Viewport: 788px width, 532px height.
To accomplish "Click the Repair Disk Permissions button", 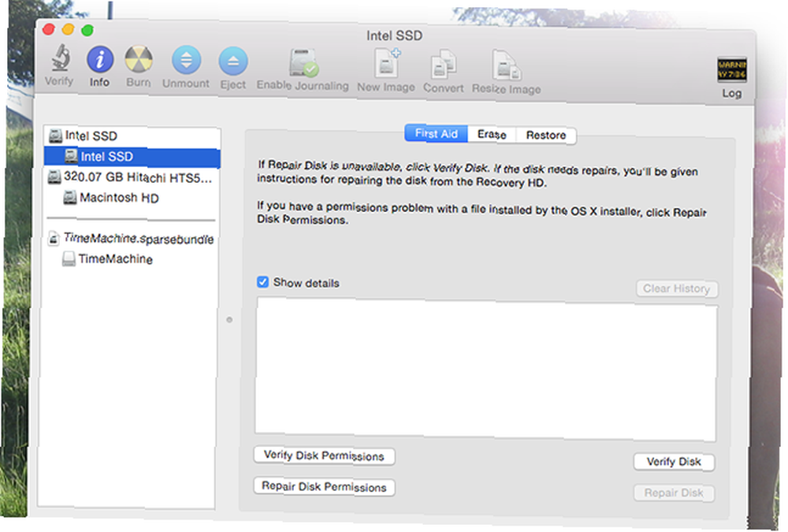I will pos(324,486).
